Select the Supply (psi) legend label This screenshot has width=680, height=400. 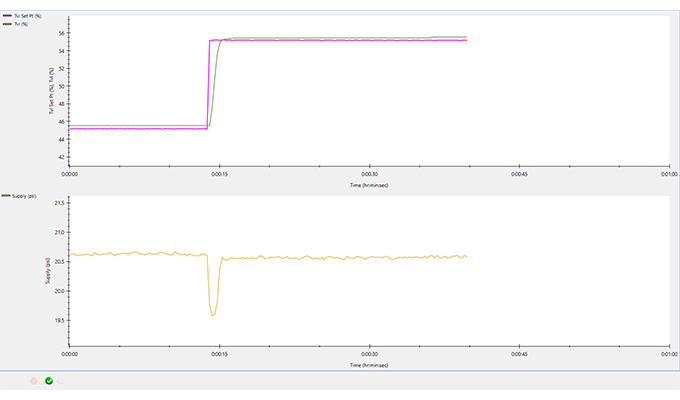25,196
